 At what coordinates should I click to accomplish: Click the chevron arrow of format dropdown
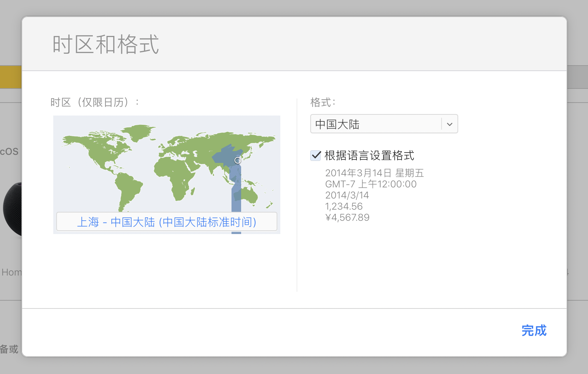449,124
